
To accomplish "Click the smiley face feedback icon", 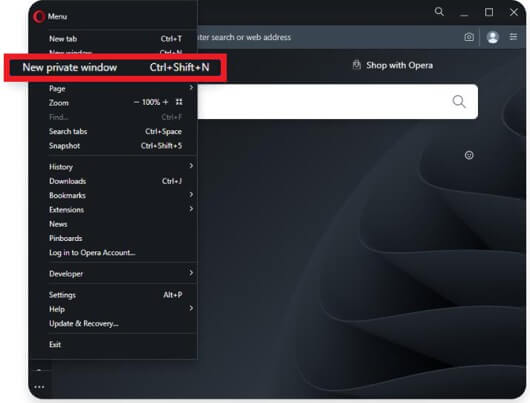I will tap(469, 155).
